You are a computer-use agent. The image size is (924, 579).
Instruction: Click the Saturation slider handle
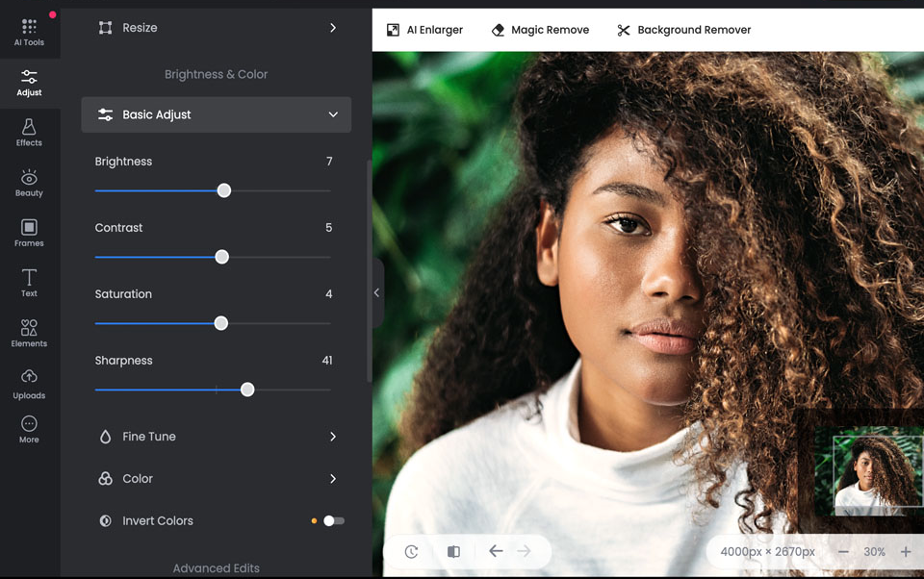(x=221, y=323)
